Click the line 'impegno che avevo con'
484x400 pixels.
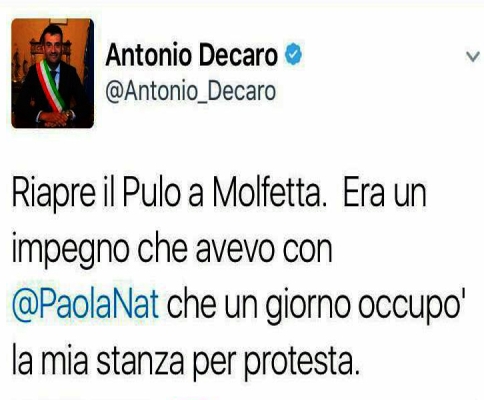click(172, 249)
